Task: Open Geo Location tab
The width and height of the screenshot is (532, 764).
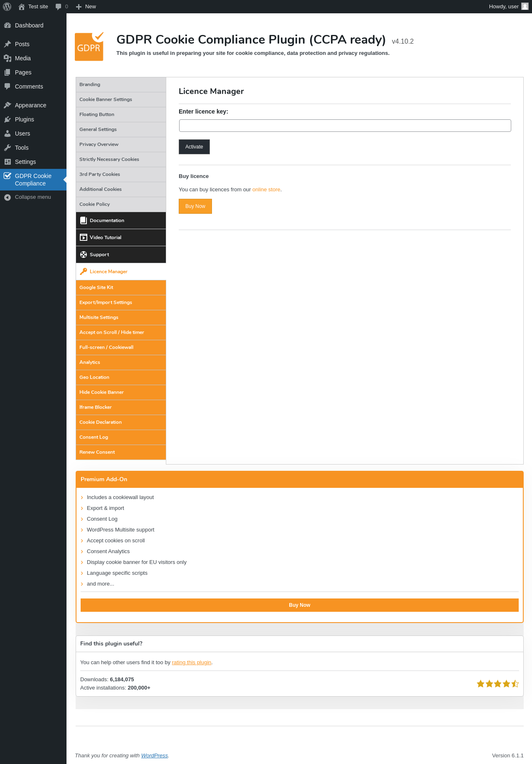Action: click(121, 377)
